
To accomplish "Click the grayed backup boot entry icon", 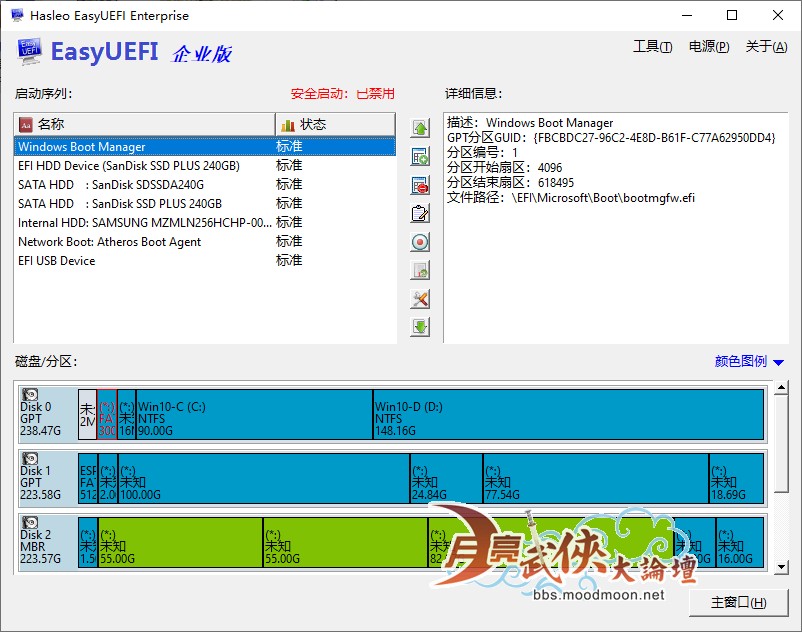I will [x=420, y=270].
